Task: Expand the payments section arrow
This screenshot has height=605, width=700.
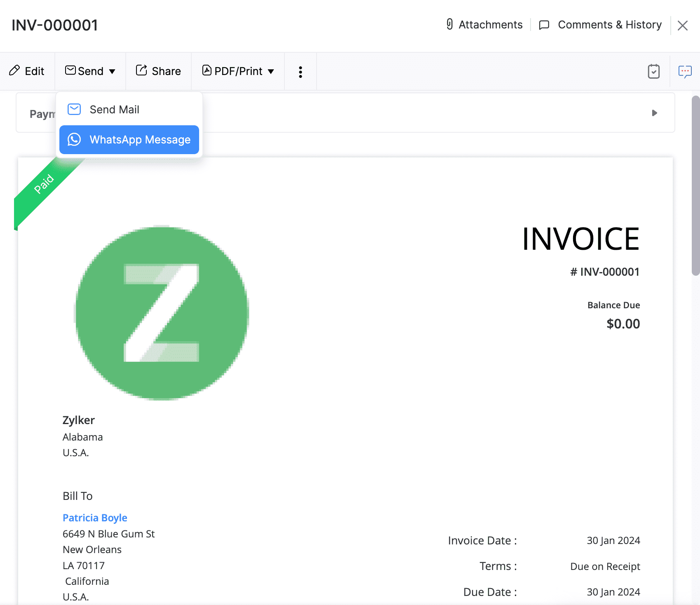Action: (654, 113)
